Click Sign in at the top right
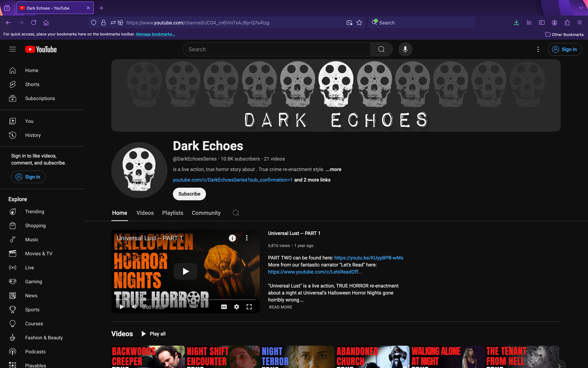 565,49
